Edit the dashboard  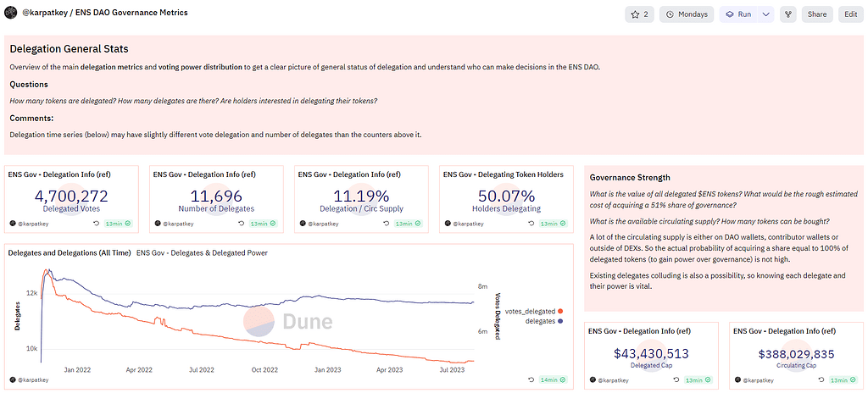click(851, 14)
